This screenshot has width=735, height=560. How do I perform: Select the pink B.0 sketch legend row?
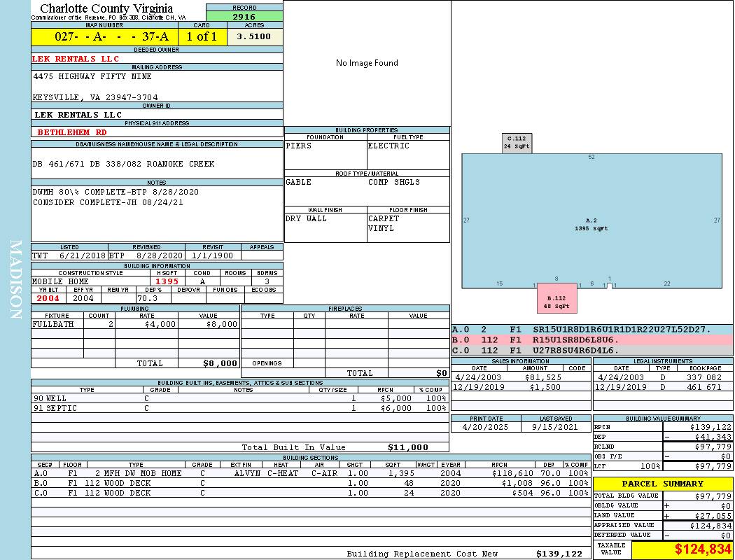click(591, 339)
